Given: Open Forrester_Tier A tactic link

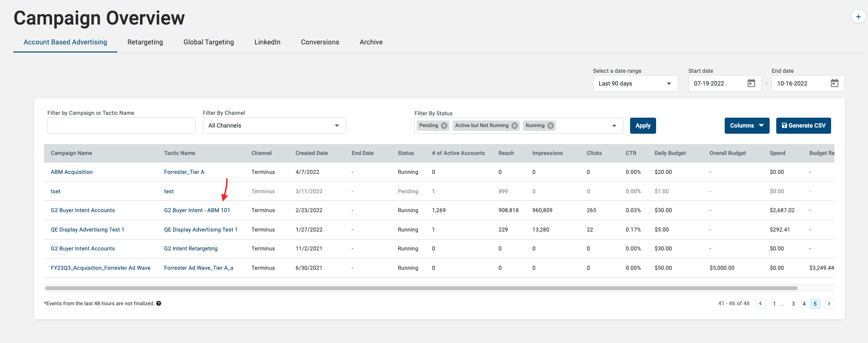Looking at the screenshot, I should click(184, 172).
